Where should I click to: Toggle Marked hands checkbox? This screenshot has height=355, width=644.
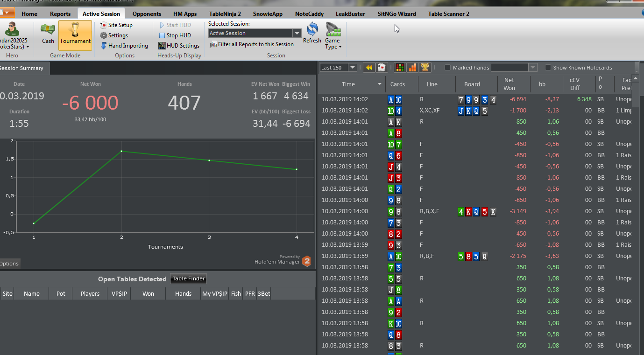[x=447, y=68]
